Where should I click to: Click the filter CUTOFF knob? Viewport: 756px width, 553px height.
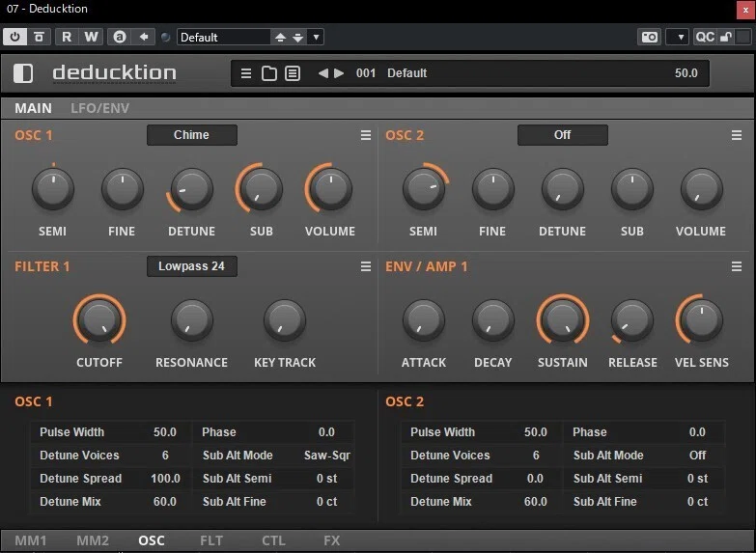point(99,319)
